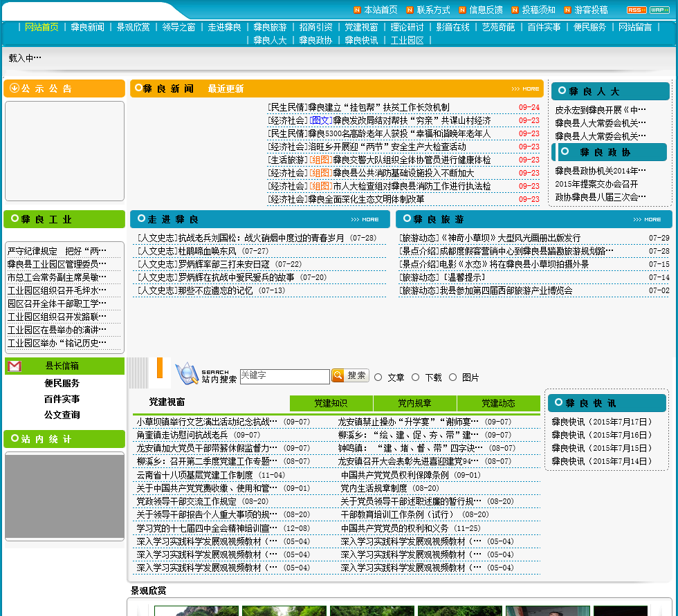Switch to the 党建知识 tab
Viewport: 678px width, 616px height.
[331, 403]
